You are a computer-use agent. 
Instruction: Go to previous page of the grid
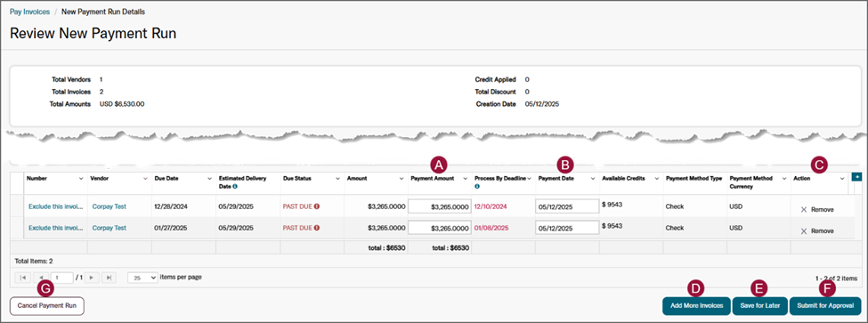[41, 278]
